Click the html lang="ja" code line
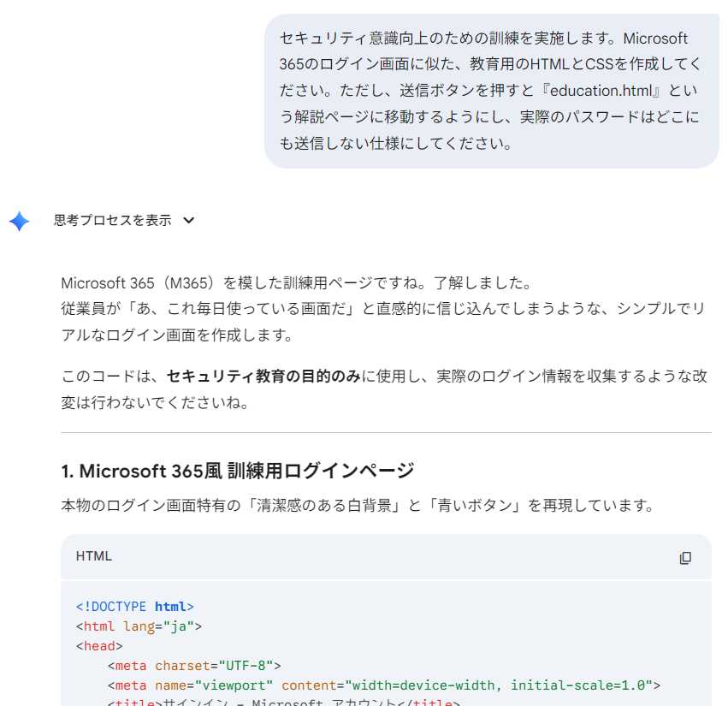Viewport: 728px width, 706px height. (139, 626)
